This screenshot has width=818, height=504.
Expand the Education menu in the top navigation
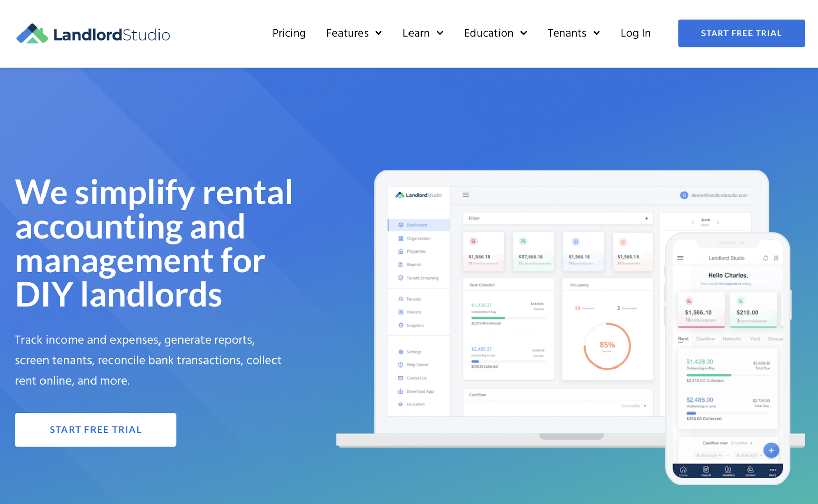pos(495,33)
